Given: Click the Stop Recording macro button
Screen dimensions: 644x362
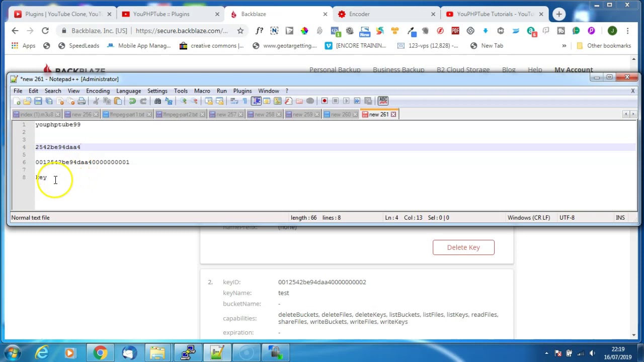Looking at the screenshot, I should coord(336,101).
